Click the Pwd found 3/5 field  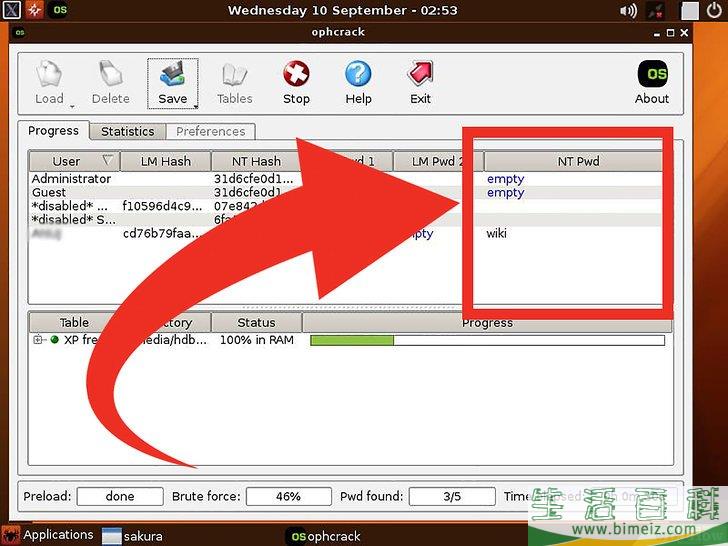point(452,496)
